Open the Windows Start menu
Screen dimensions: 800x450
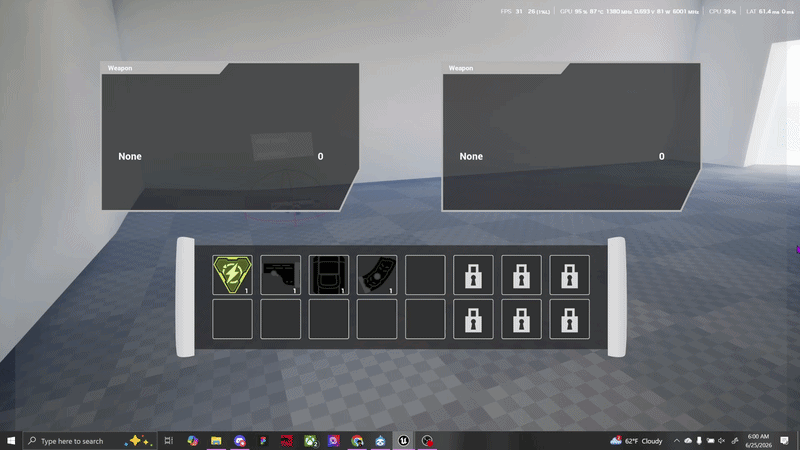[11, 441]
